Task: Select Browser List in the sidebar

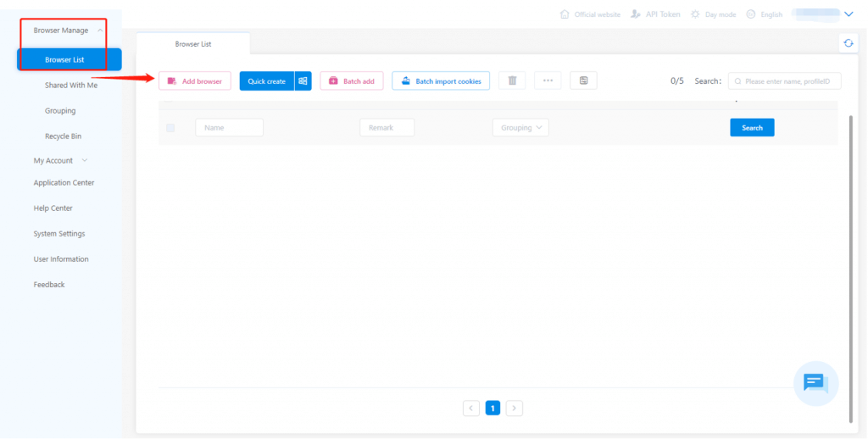Action: coord(70,60)
